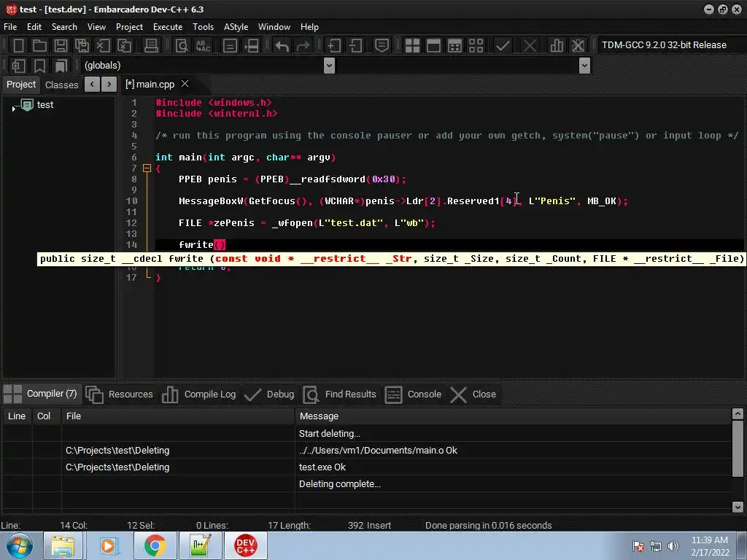Start debugging with the checkmark icon

503,46
